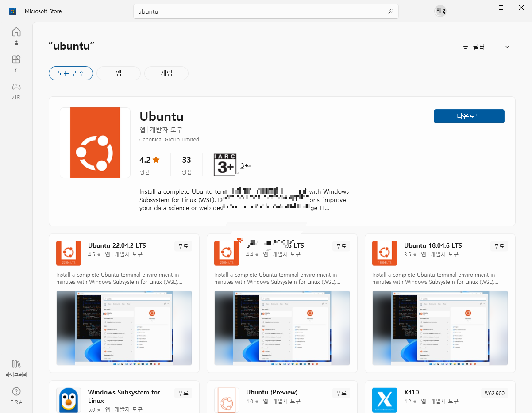
Task: Click 무료 badge on Ubuntu 18.04.6 LTS
Action: click(x=499, y=246)
